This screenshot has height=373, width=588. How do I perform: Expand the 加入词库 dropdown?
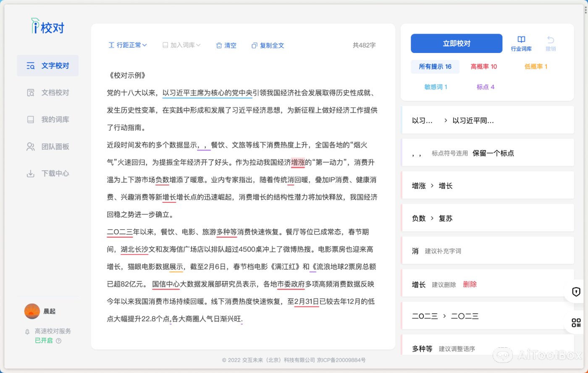coord(181,45)
